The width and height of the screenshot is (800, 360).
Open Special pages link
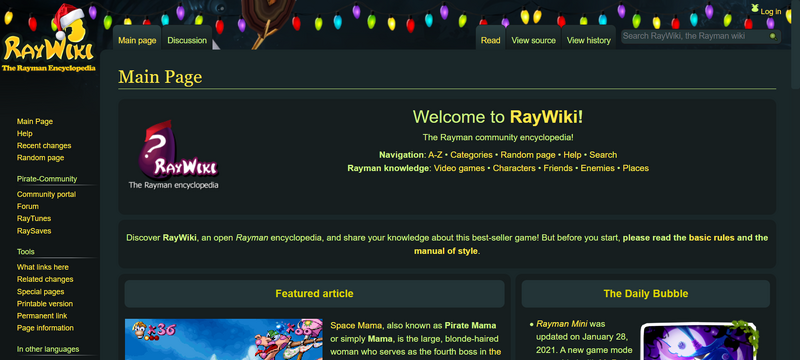pyautogui.click(x=40, y=292)
